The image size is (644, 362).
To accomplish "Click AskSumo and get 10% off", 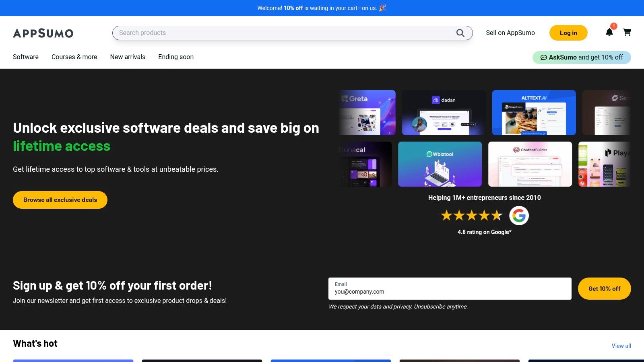I will click(x=582, y=57).
